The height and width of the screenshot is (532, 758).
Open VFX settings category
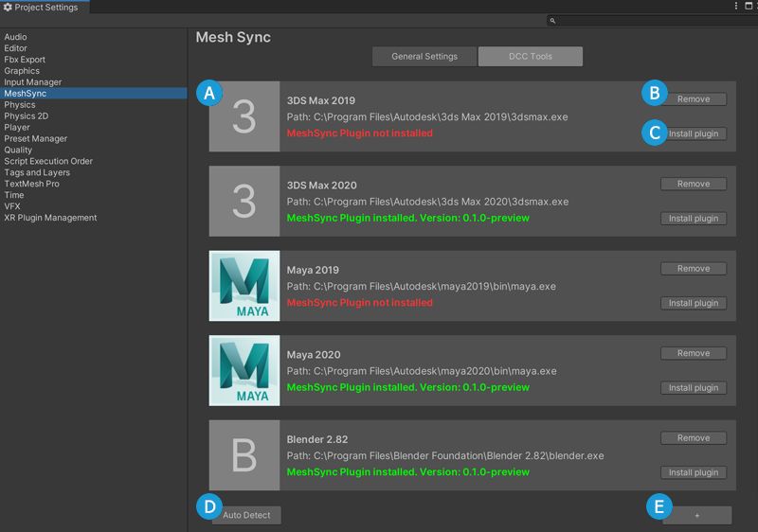[x=93, y=206]
